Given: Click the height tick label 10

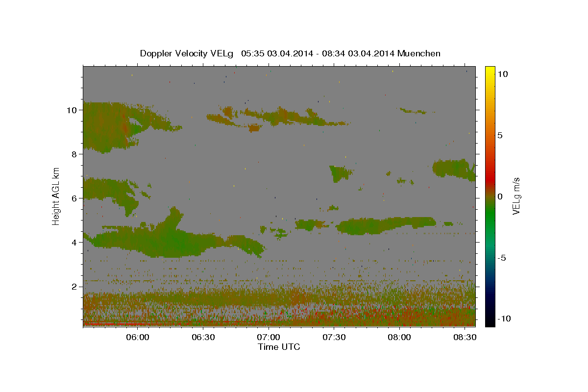Looking at the screenshot, I should (x=72, y=110).
